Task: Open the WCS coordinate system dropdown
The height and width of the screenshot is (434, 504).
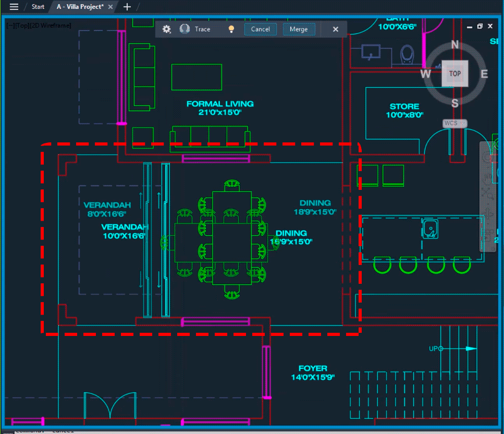Action: pyautogui.click(x=454, y=123)
